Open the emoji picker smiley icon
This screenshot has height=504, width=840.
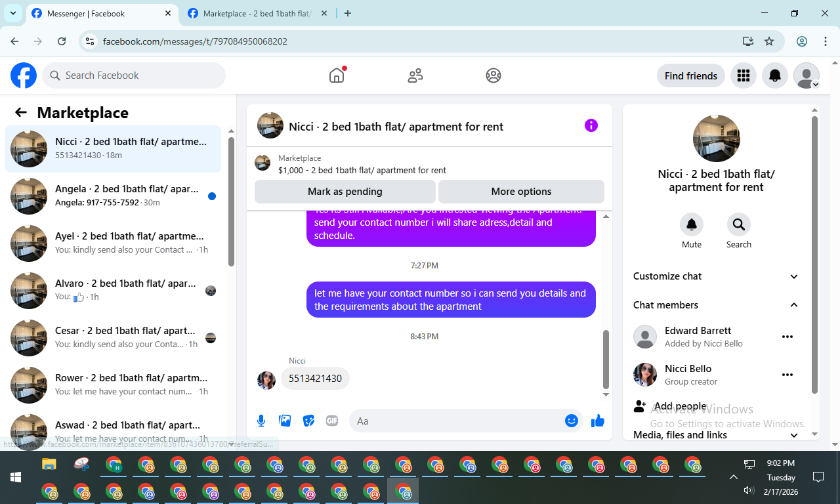(572, 421)
